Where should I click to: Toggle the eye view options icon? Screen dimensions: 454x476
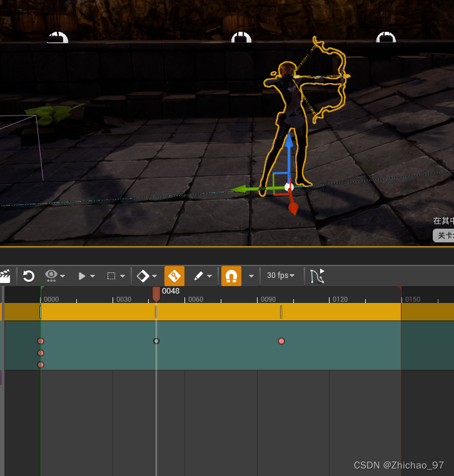(51, 275)
